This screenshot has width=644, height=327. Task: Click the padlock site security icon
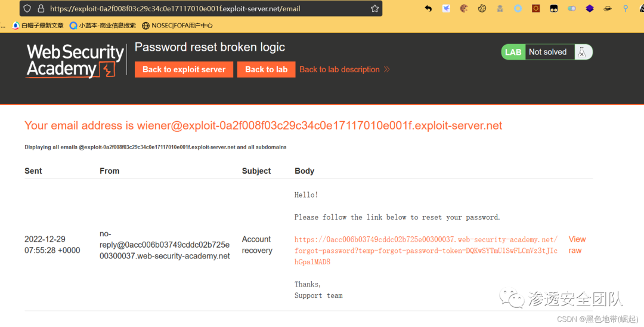[41, 8]
